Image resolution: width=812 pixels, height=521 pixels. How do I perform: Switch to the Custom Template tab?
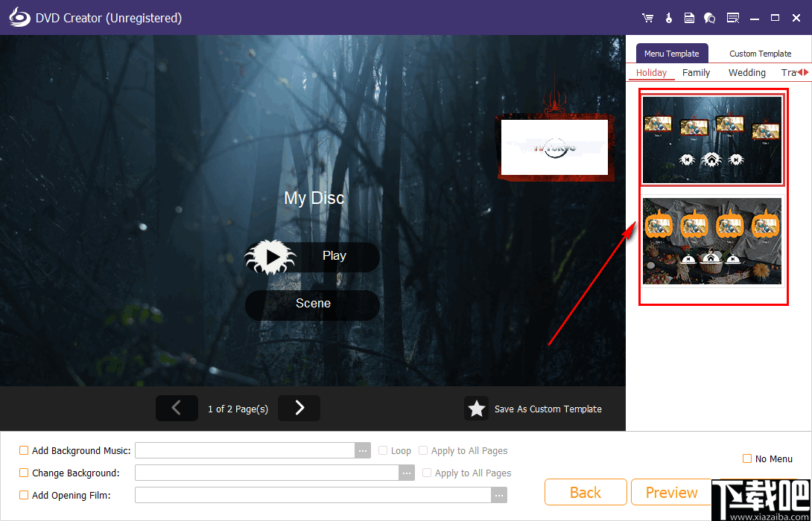760,53
